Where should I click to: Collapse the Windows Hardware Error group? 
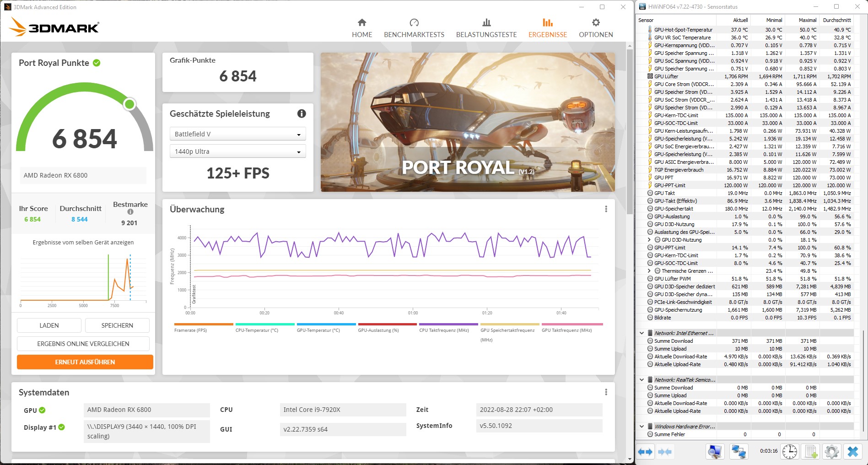pyautogui.click(x=642, y=427)
